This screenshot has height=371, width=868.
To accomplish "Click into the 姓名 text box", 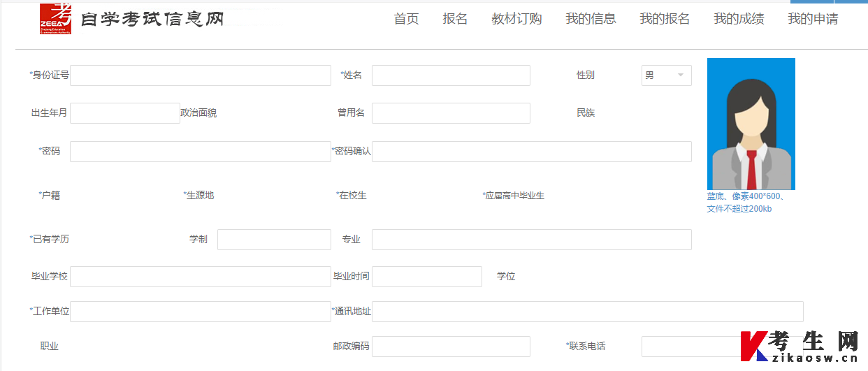I will pos(451,75).
